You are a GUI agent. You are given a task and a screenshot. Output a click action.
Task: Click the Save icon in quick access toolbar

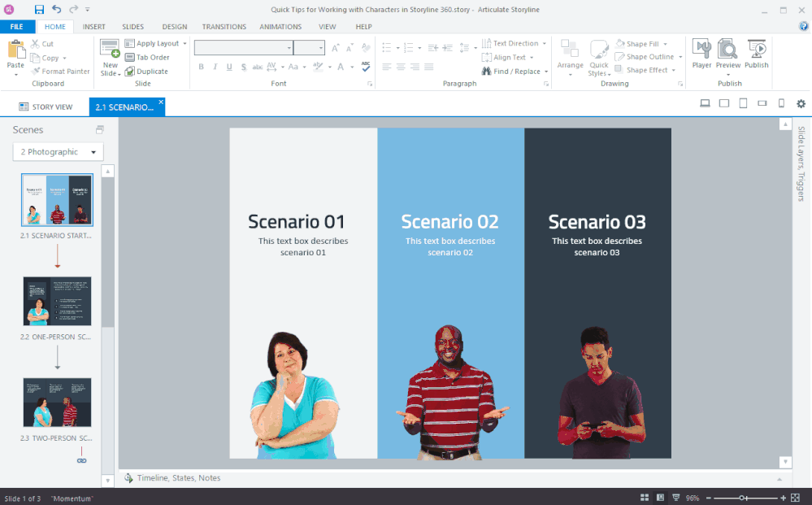(39, 10)
